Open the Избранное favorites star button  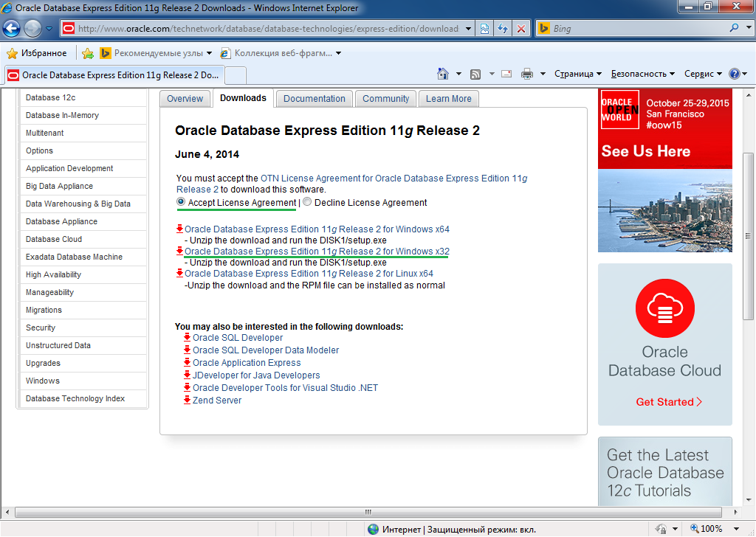(37, 53)
